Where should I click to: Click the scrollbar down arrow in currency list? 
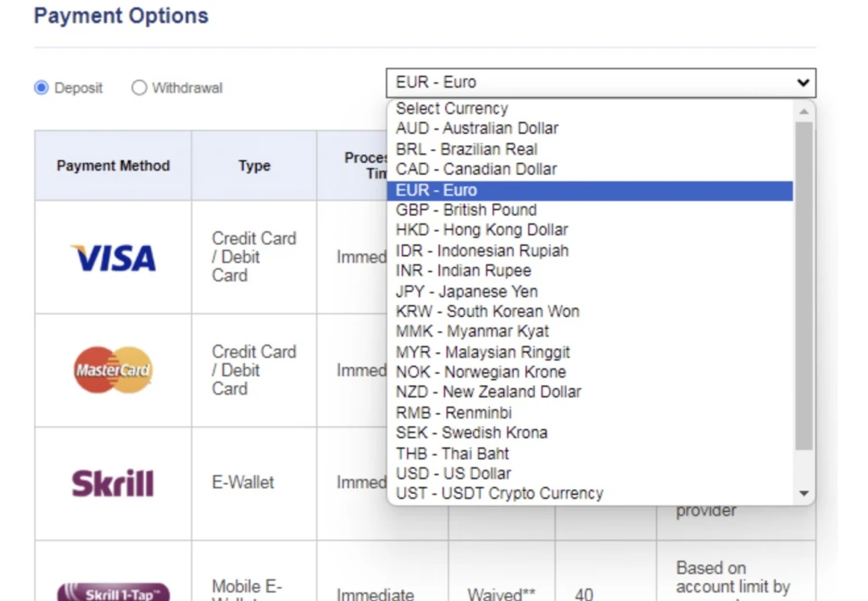(804, 494)
